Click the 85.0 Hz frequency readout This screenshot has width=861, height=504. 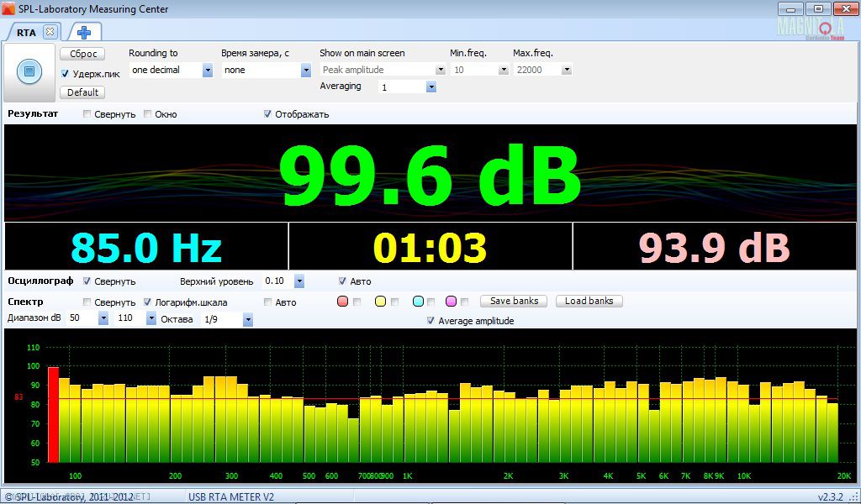coord(146,248)
